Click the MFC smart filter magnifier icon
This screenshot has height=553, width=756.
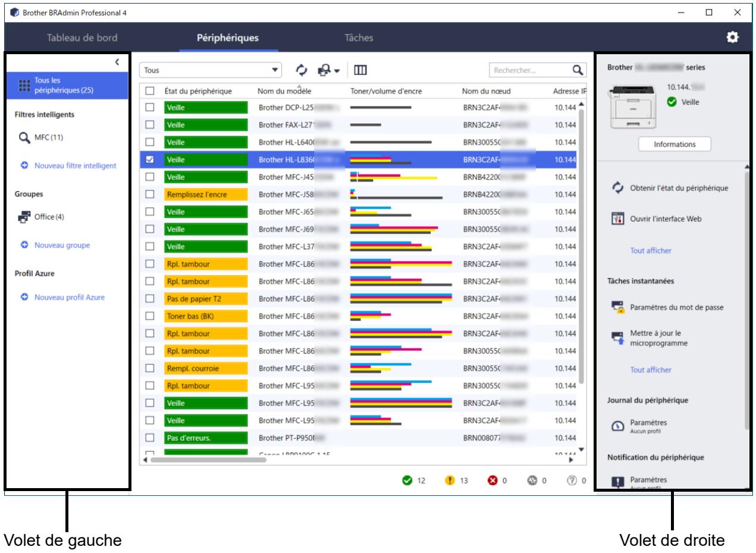pyautogui.click(x=26, y=138)
